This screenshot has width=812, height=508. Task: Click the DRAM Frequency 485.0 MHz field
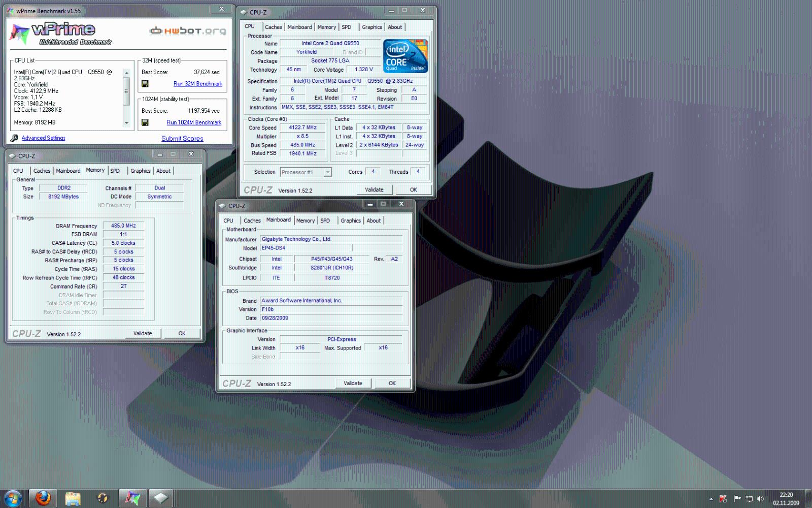coord(123,226)
